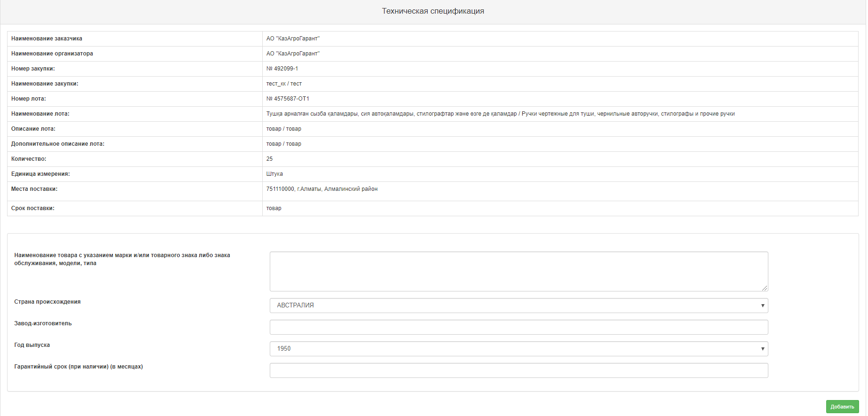Select the customer value АО "КазАгроГарант" in Наименование заказчика row

[x=293, y=39]
